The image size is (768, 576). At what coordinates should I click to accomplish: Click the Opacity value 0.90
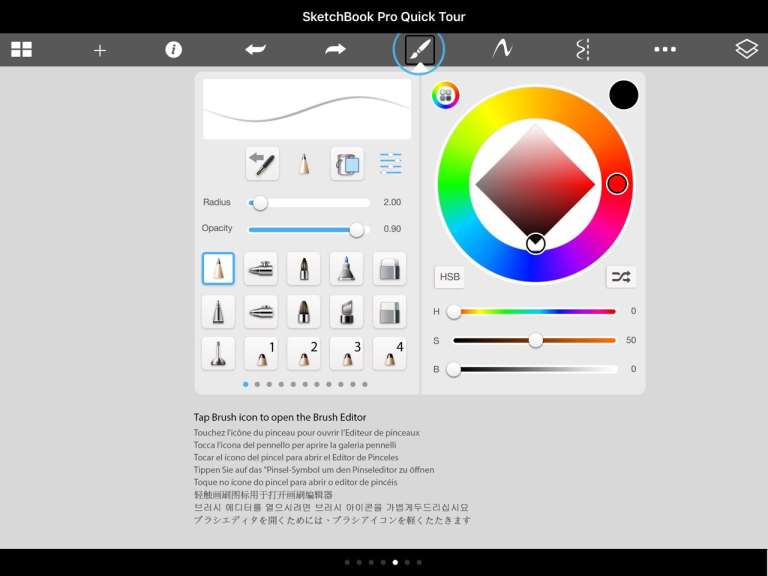tap(392, 229)
